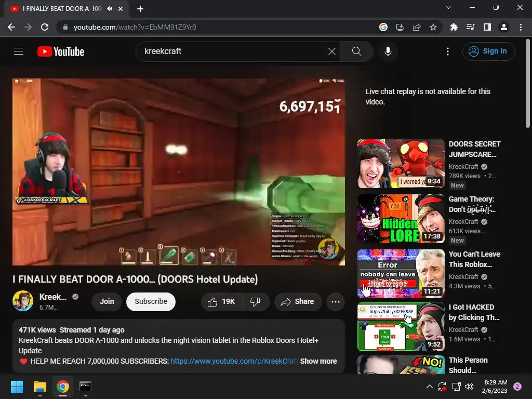Toggle Chrome side panel
532x399 pixels.
point(487,27)
